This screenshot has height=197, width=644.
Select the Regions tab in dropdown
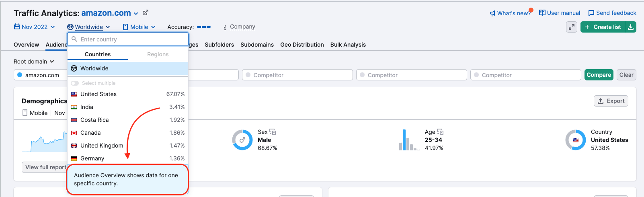(x=158, y=54)
